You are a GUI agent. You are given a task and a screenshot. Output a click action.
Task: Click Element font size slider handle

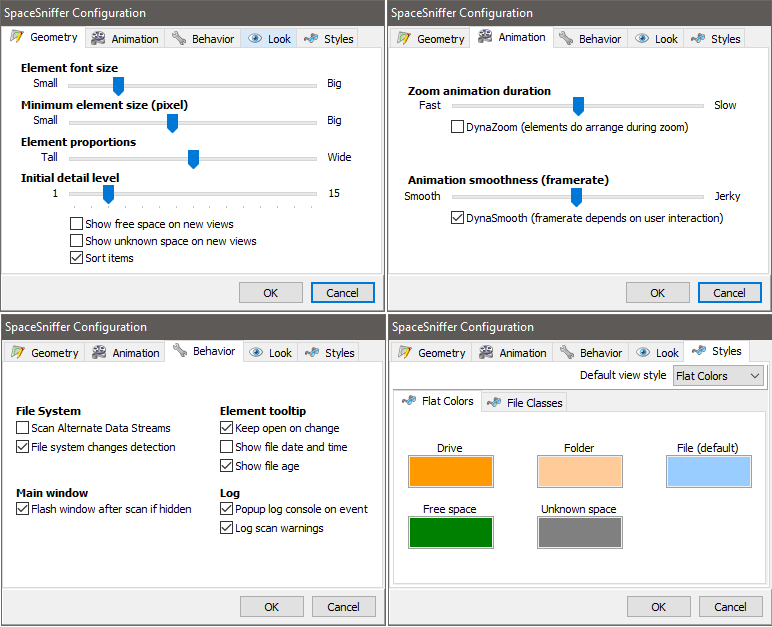(x=118, y=86)
